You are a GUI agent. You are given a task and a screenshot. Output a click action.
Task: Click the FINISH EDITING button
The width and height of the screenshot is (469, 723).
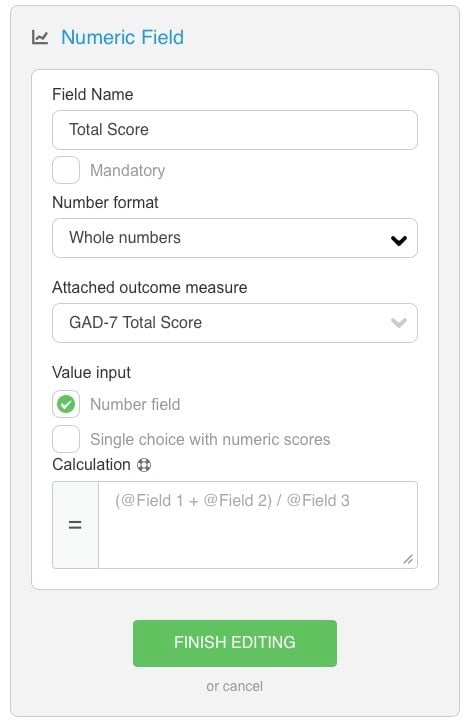coord(235,643)
